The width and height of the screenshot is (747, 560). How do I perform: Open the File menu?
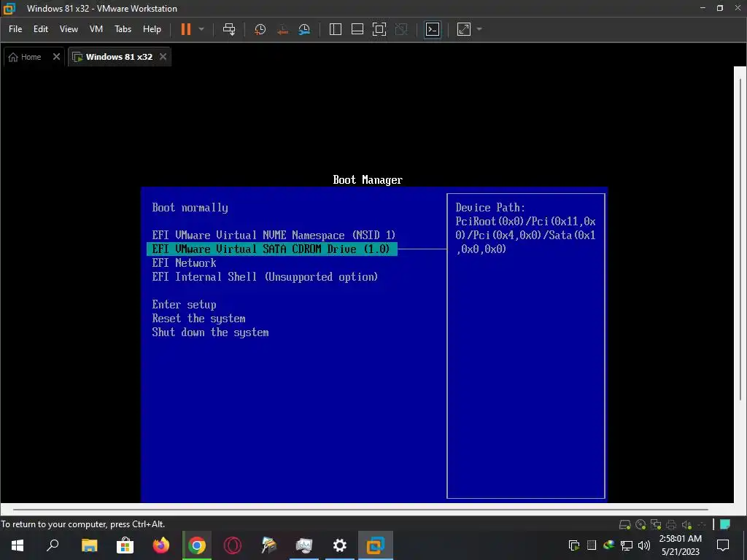[15, 29]
